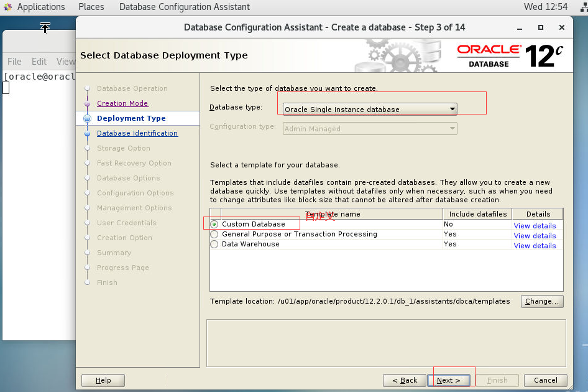588x392 pixels.
Task: Click the Next > button
Action: pyautogui.click(x=449, y=380)
